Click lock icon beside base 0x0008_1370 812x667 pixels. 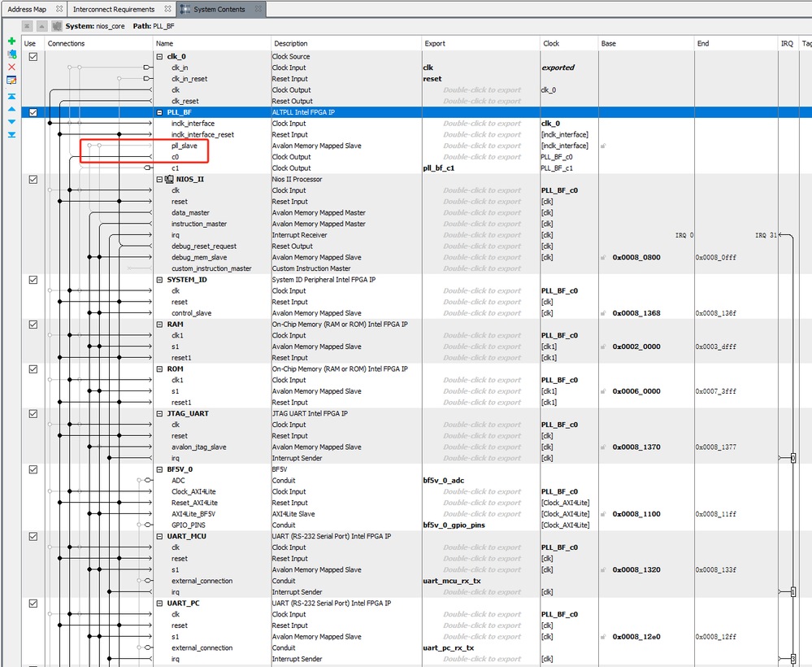pyautogui.click(x=603, y=447)
